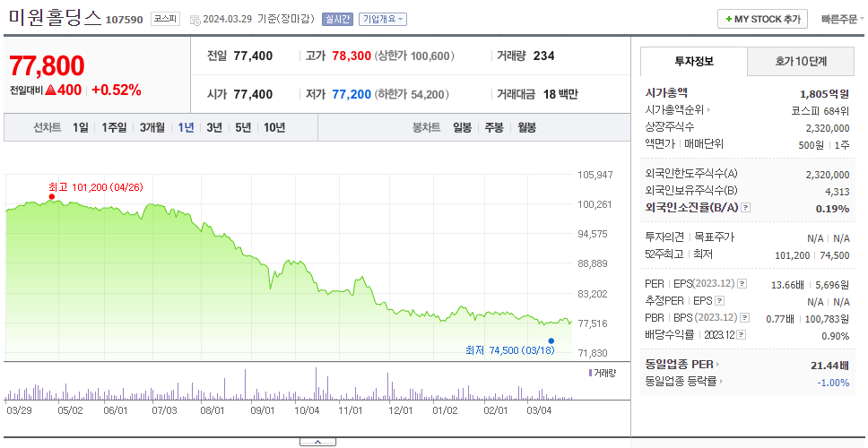Click the purple 거래량 legend marker
Viewport: 868px width, 448px height.
coord(590,374)
